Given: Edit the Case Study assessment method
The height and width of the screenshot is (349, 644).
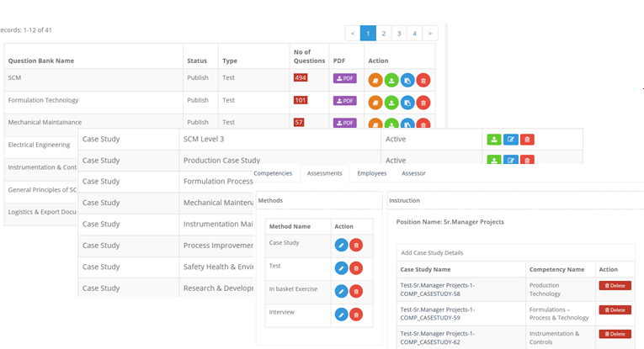Looking at the screenshot, I should [x=341, y=245].
